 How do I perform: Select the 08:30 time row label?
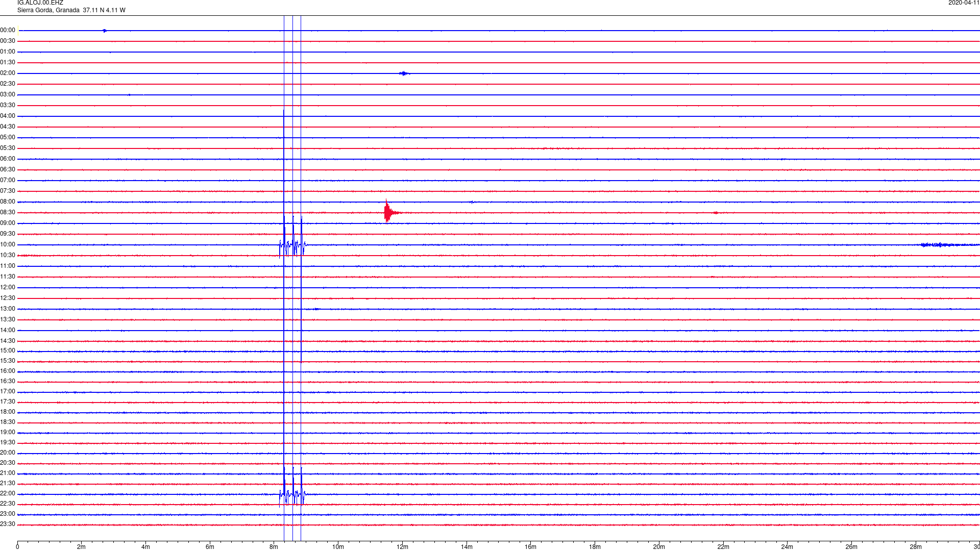8,213
